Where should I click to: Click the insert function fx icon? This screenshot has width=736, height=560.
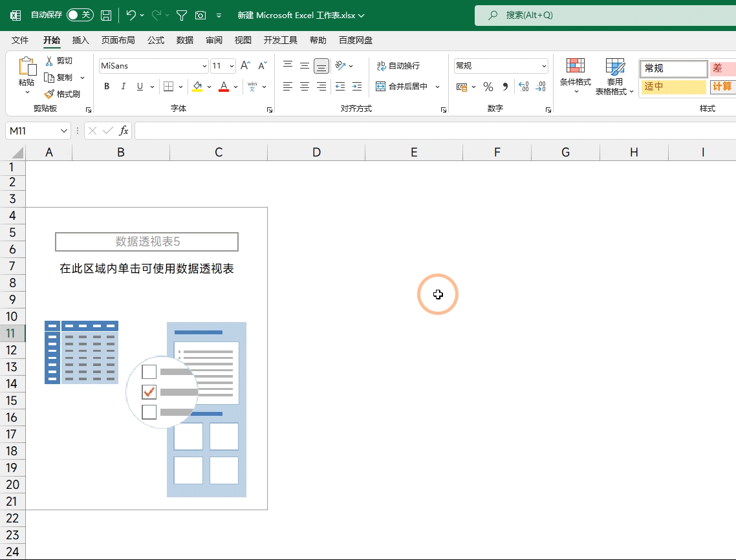click(124, 131)
